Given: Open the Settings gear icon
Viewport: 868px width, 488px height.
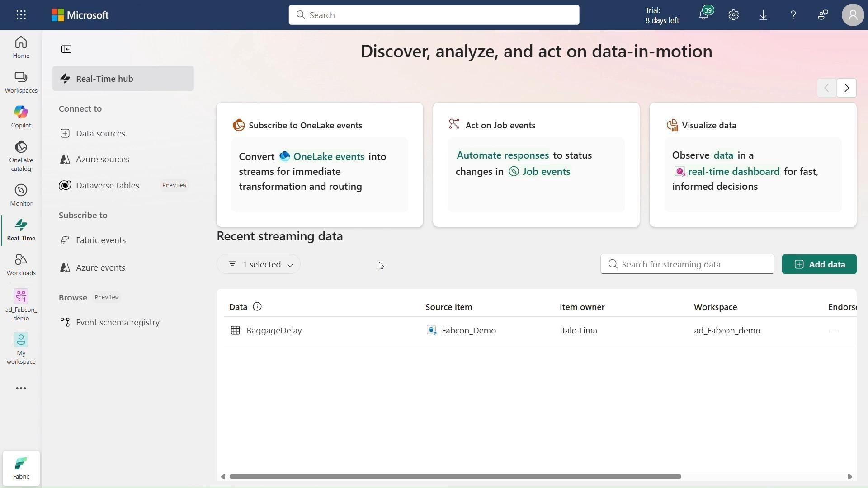Looking at the screenshot, I should pyautogui.click(x=733, y=15).
